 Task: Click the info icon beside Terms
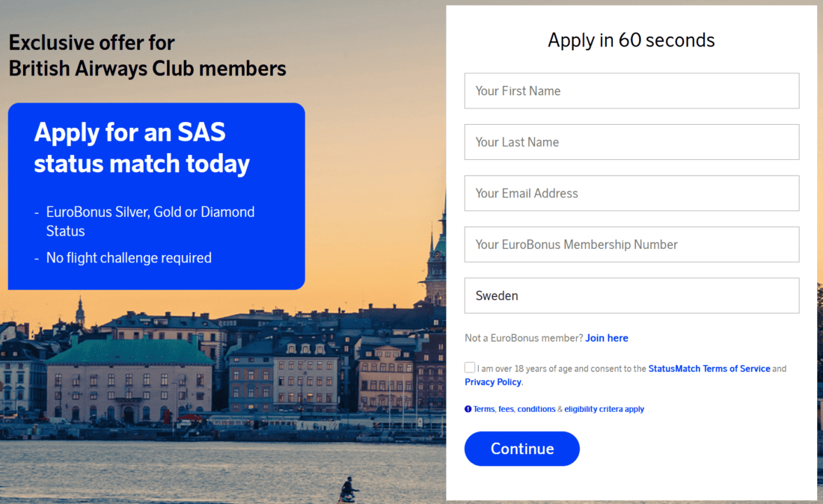click(x=468, y=409)
